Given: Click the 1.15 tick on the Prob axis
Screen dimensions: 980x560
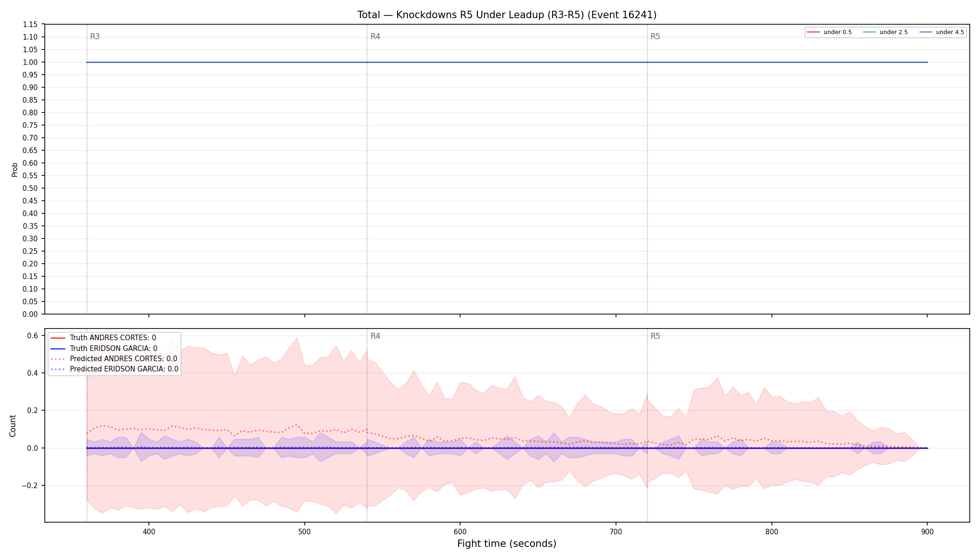Looking at the screenshot, I should click(x=30, y=24).
